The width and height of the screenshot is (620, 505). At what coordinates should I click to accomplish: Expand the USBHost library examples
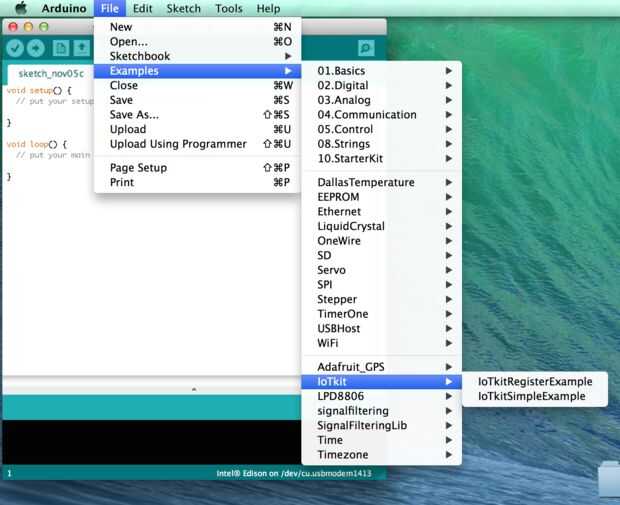click(x=382, y=329)
